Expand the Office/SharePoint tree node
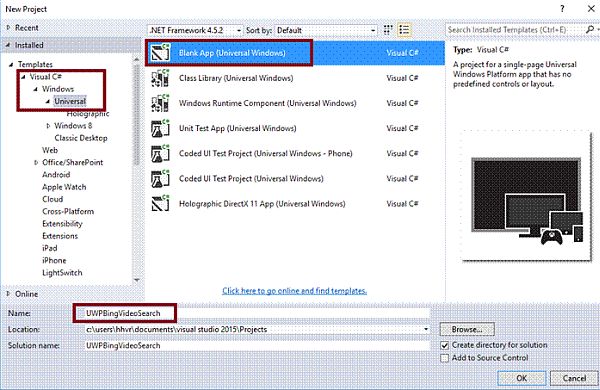 pyautogui.click(x=36, y=163)
